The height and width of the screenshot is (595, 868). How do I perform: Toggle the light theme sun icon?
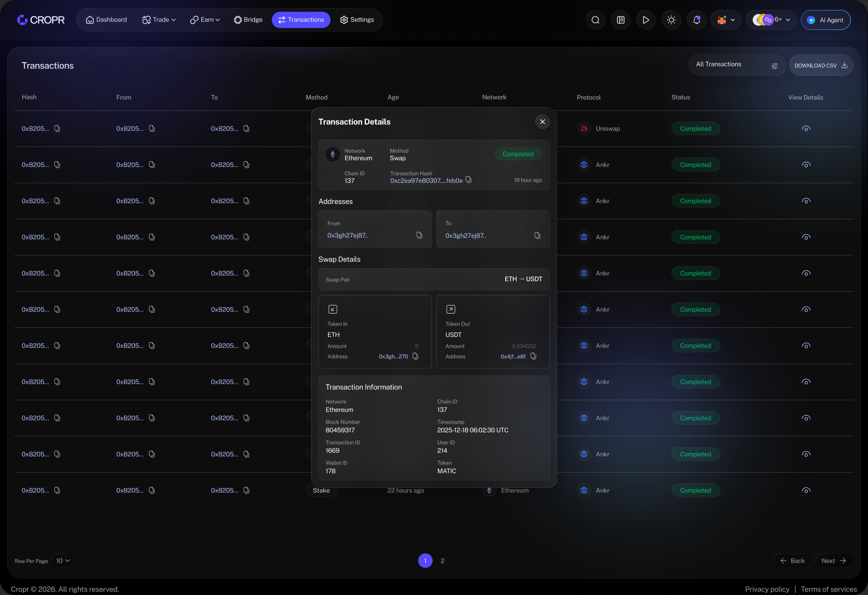click(x=671, y=20)
